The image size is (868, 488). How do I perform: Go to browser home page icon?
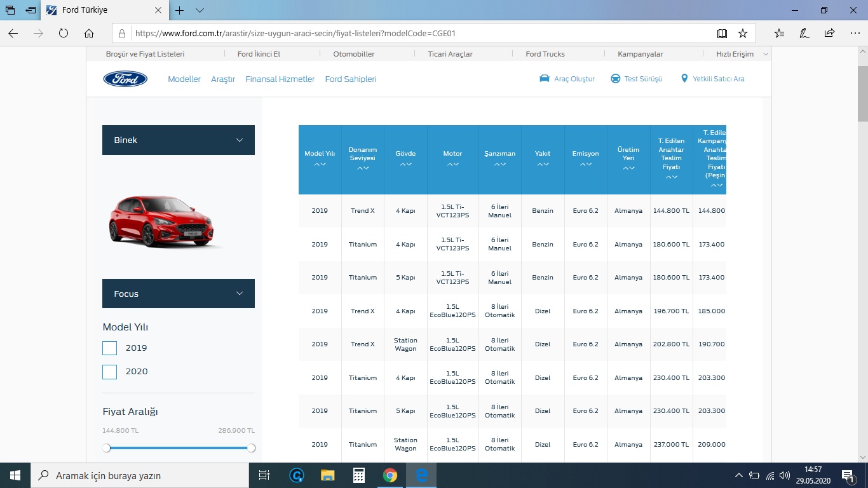click(89, 33)
